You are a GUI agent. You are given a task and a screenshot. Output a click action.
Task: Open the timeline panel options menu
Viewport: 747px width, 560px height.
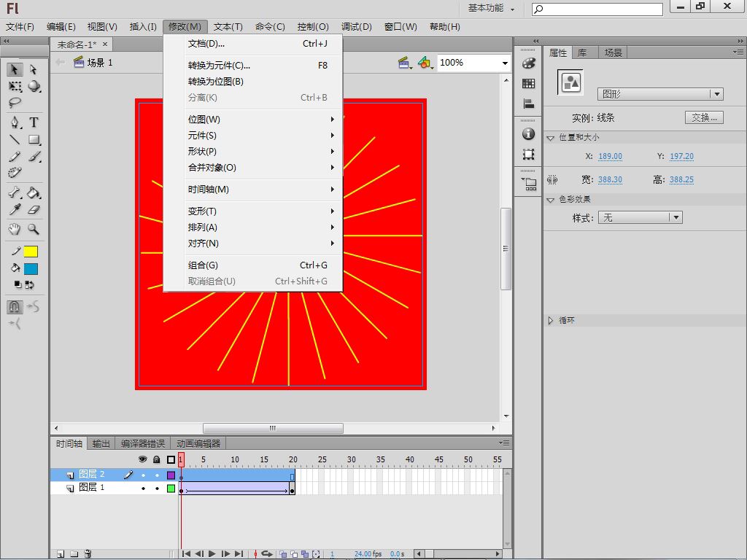coord(504,443)
